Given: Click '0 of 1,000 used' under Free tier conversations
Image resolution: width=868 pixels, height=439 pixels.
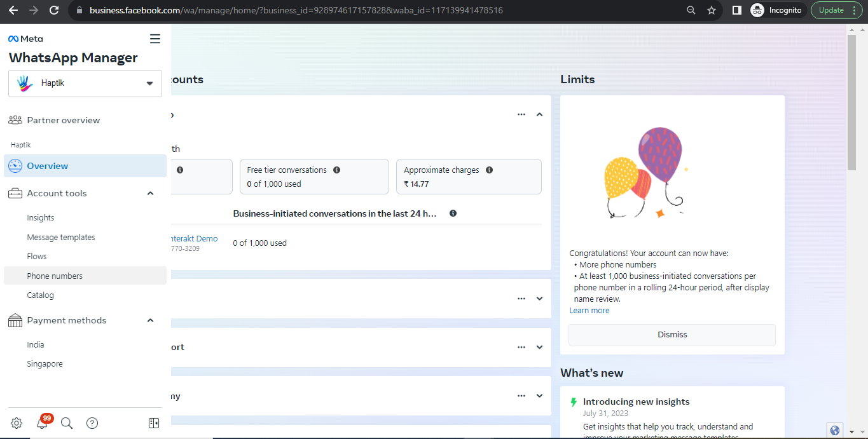Looking at the screenshot, I should point(274,184).
